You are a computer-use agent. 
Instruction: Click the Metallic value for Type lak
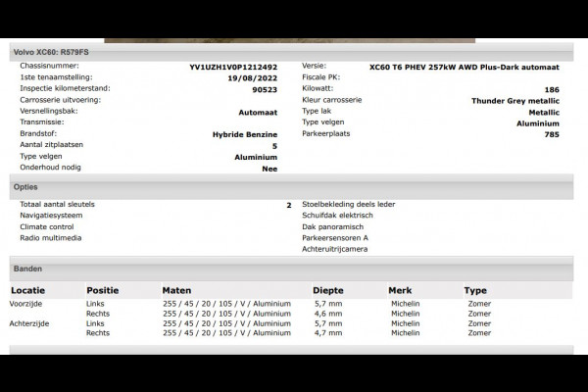[x=544, y=113]
